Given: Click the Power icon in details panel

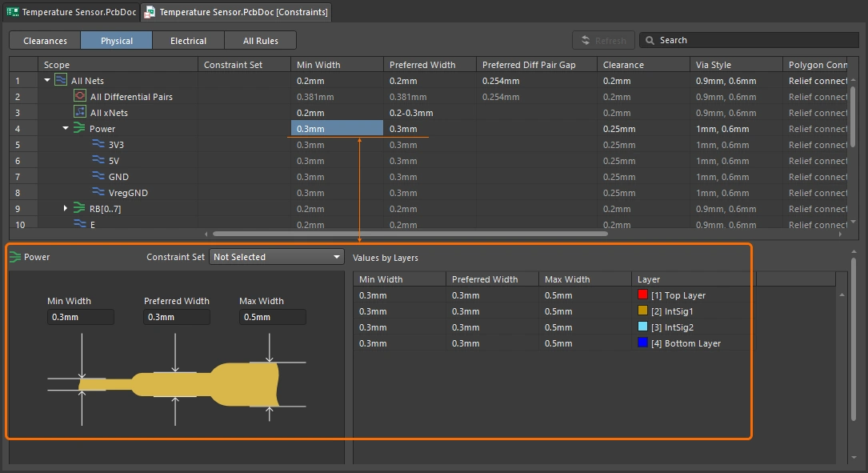Looking at the screenshot, I should point(15,257).
